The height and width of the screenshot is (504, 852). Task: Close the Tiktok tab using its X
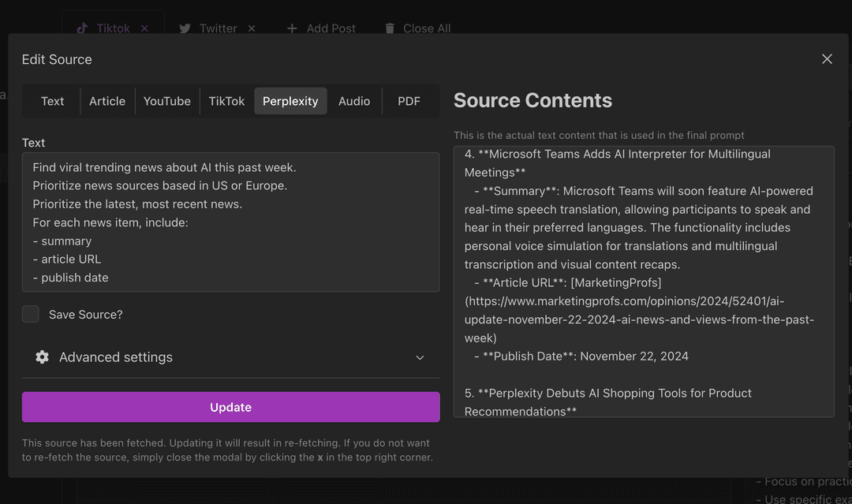coord(145,28)
